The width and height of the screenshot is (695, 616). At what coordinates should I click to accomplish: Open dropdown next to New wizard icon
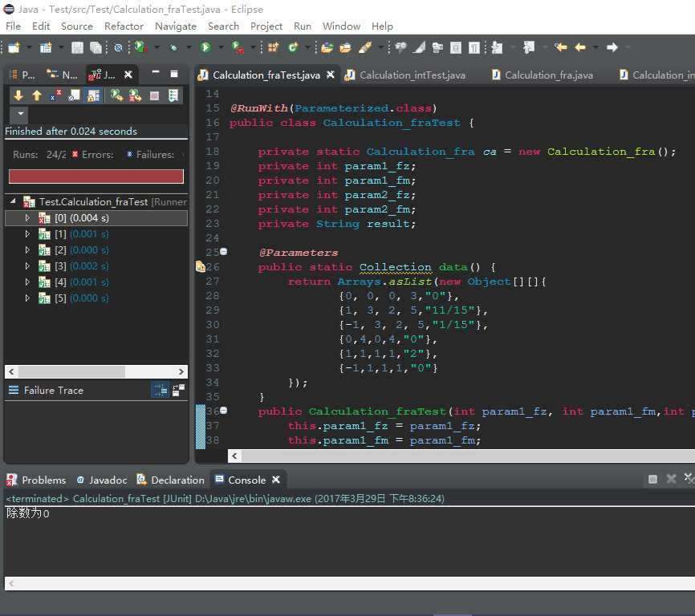click(29, 47)
